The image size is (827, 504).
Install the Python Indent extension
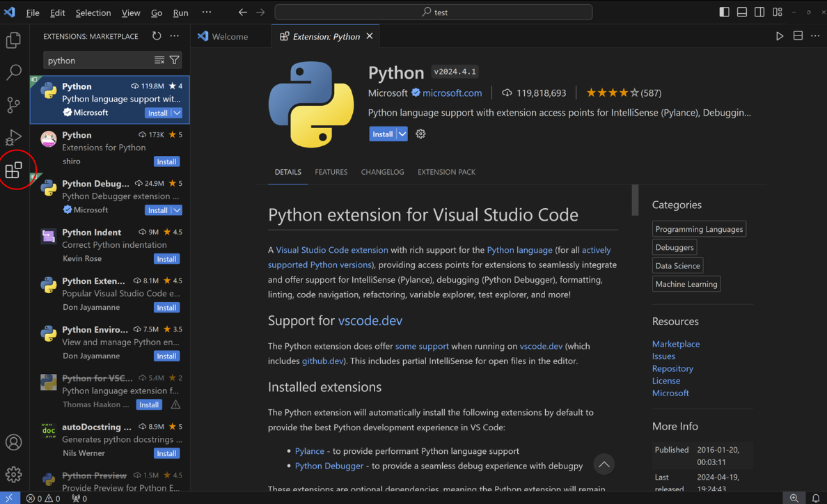(166, 259)
